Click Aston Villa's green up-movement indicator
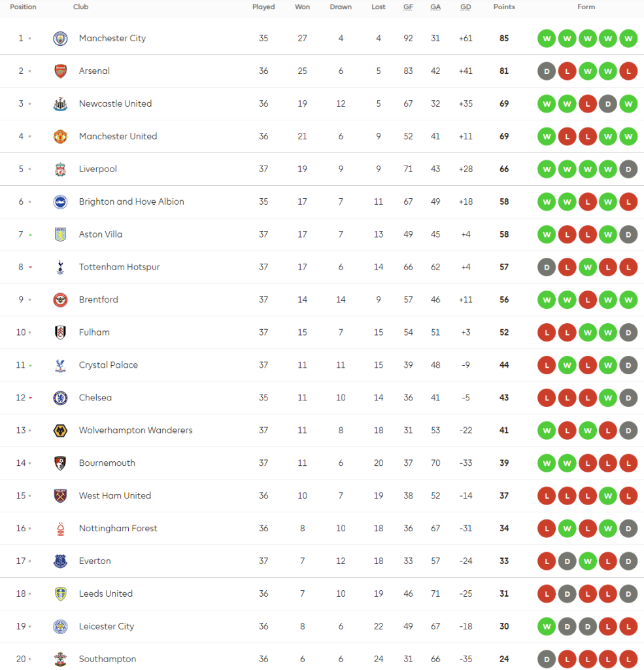The height and width of the screenshot is (670, 644). click(30, 235)
